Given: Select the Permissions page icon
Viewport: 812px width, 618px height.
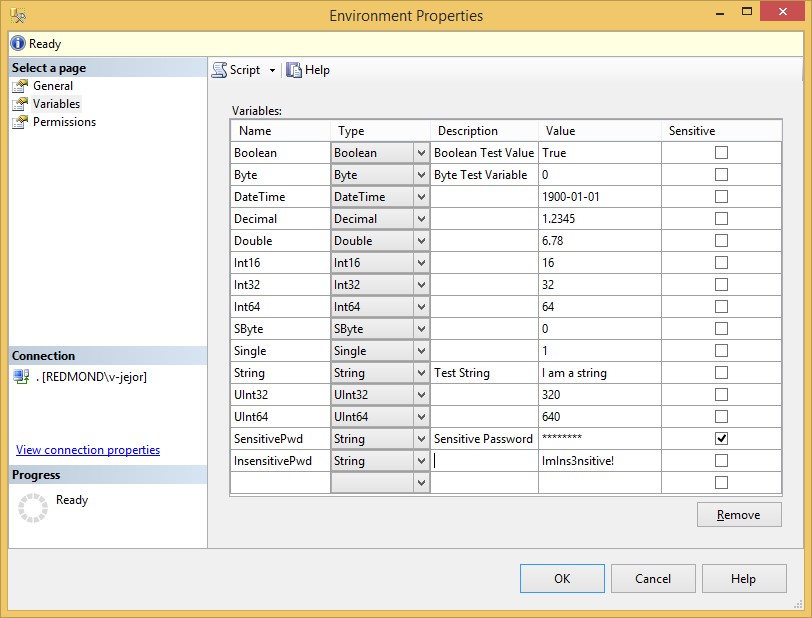Looking at the screenshot, I should point(20,122).
